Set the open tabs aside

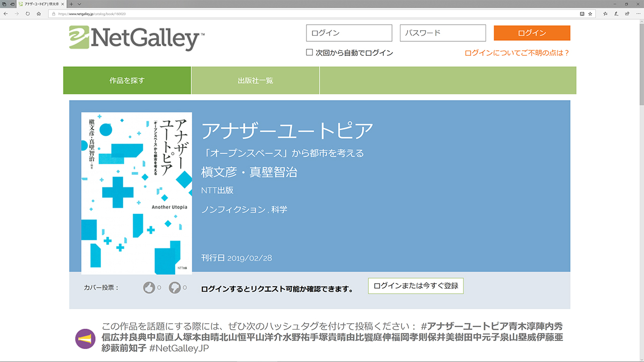coord(12,4)
